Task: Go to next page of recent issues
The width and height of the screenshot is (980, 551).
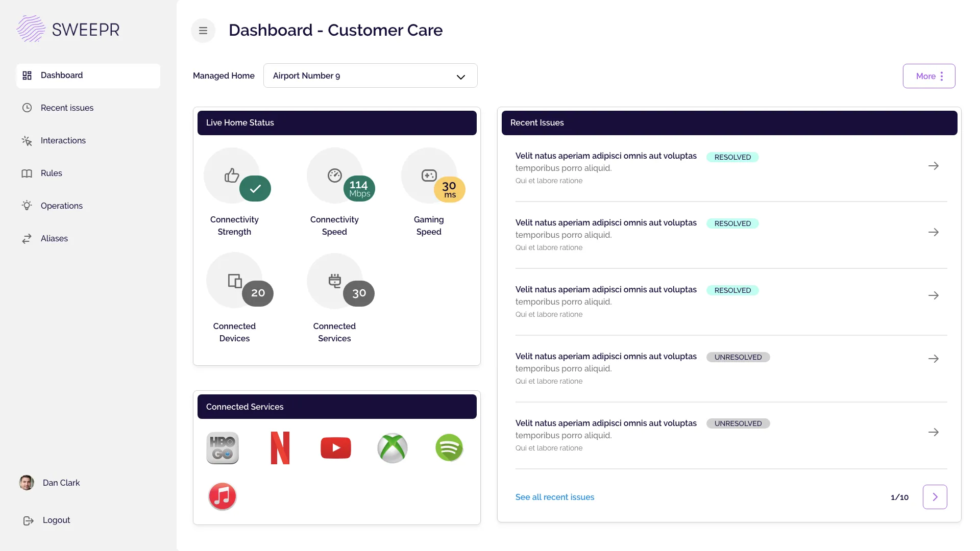Action: (935, 497)
